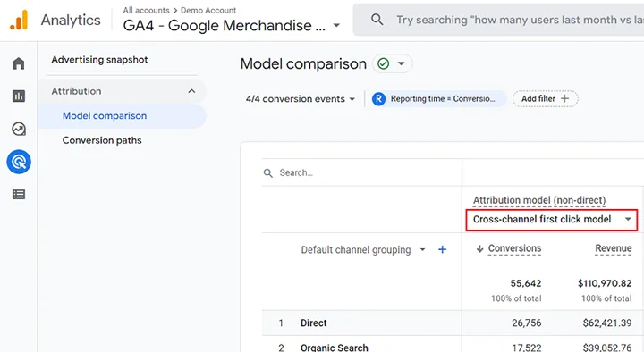
Task: Click the Attribution model (non-direct) label
Action: [539, 200]
